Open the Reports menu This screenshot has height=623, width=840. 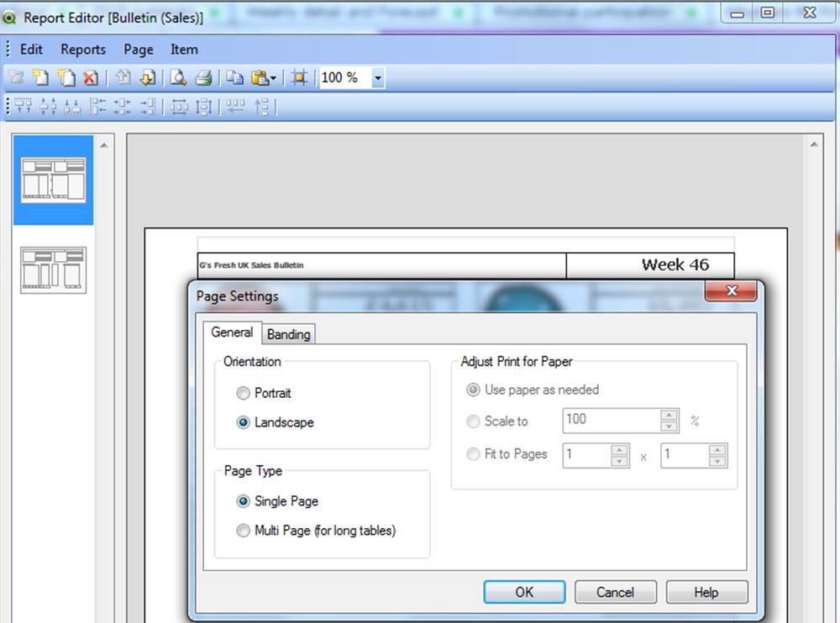[x=82, y=50]
